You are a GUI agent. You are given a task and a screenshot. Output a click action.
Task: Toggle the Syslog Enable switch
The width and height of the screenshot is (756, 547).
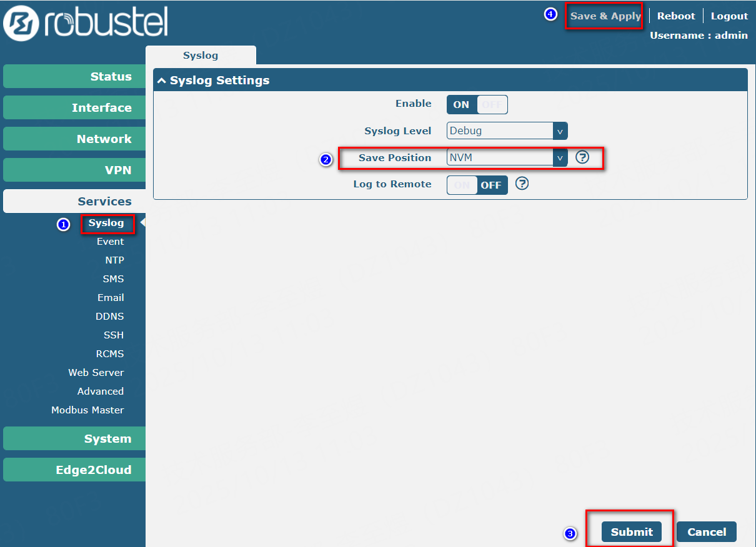477,104
